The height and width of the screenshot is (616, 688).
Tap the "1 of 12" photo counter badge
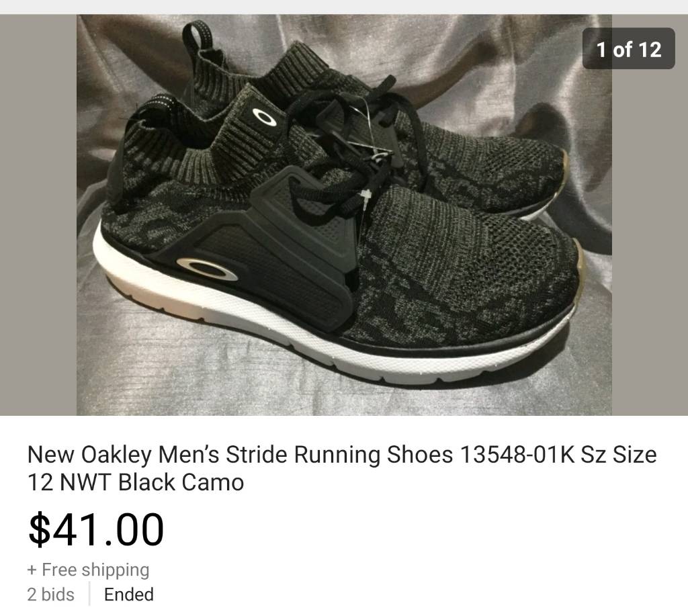(628, 48)
